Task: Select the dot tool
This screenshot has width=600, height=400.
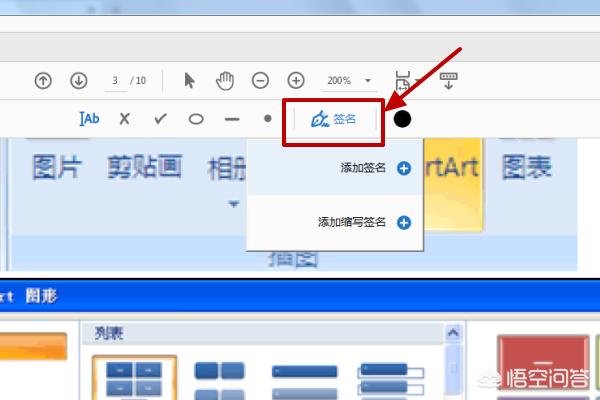Action: pyautogui.click(x=267, y=119)
